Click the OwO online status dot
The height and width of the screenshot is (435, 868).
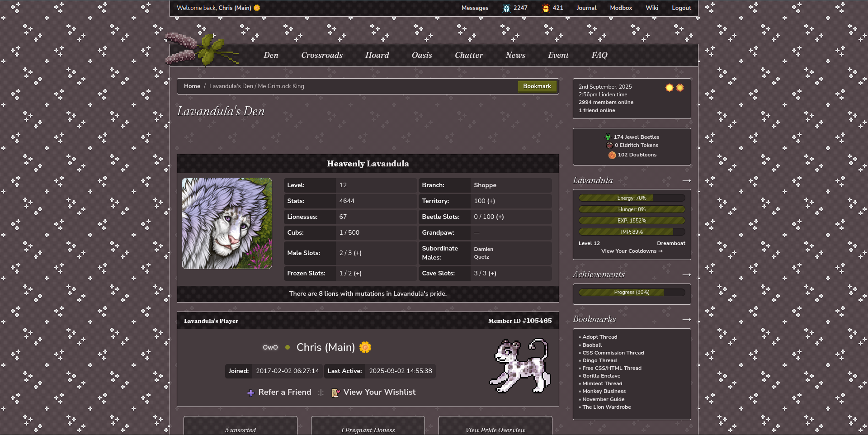tap(288, 347)
